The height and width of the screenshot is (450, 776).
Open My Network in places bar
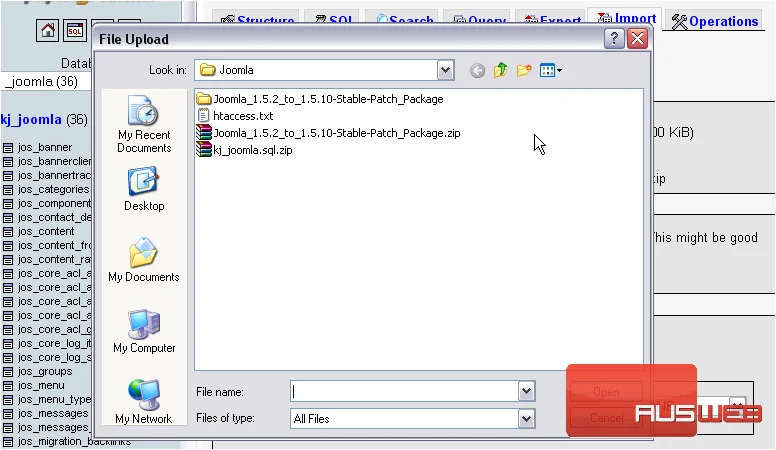tap(144, 402)
